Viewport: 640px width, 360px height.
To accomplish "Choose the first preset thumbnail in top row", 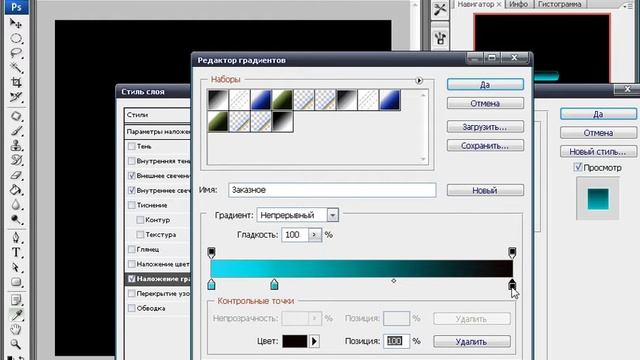I will click(218, 100).
